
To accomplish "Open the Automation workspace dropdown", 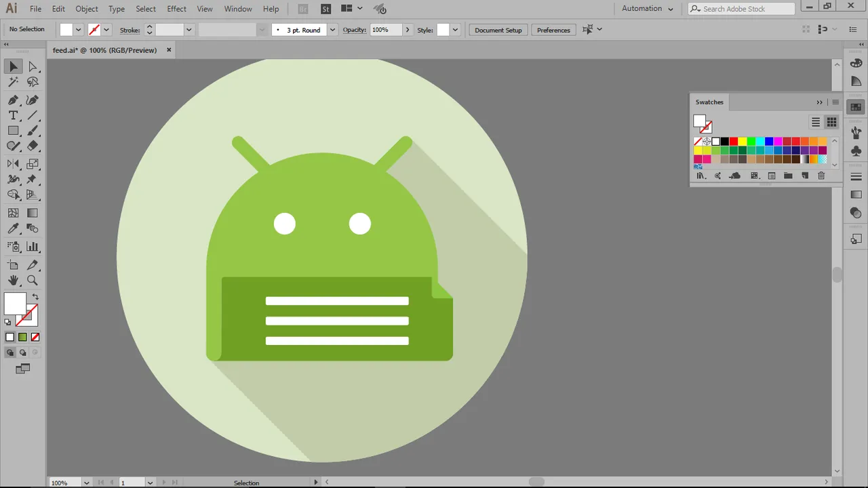I will click(x=648, y=9).
